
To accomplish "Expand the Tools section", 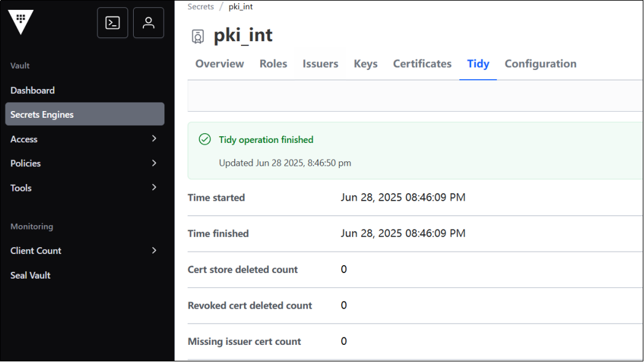I will click(x=21, y=188).
